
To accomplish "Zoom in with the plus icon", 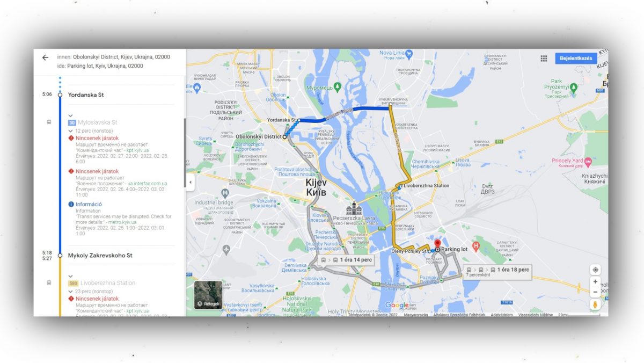I will click(595, 282).
